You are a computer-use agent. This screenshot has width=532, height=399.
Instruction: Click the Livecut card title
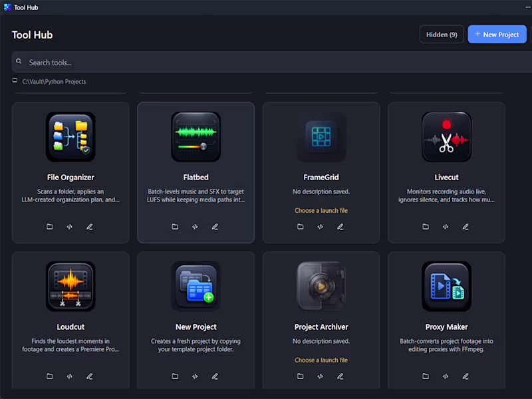coord(446,178)
